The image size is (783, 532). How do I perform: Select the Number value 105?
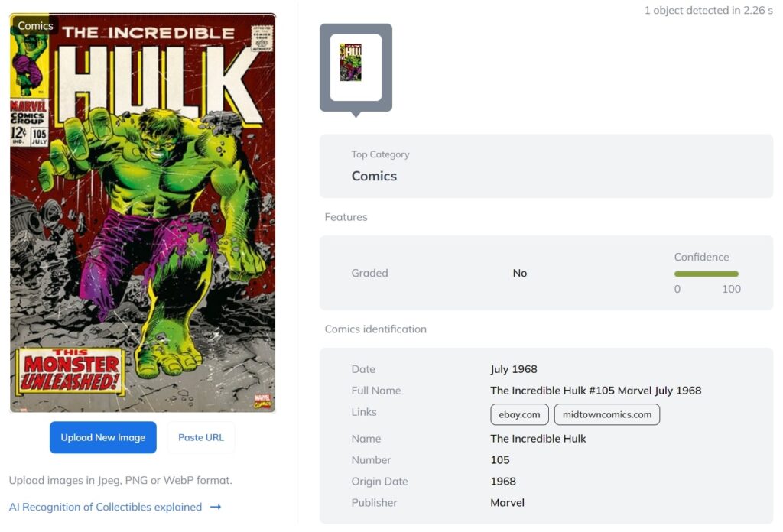[500, 459]
